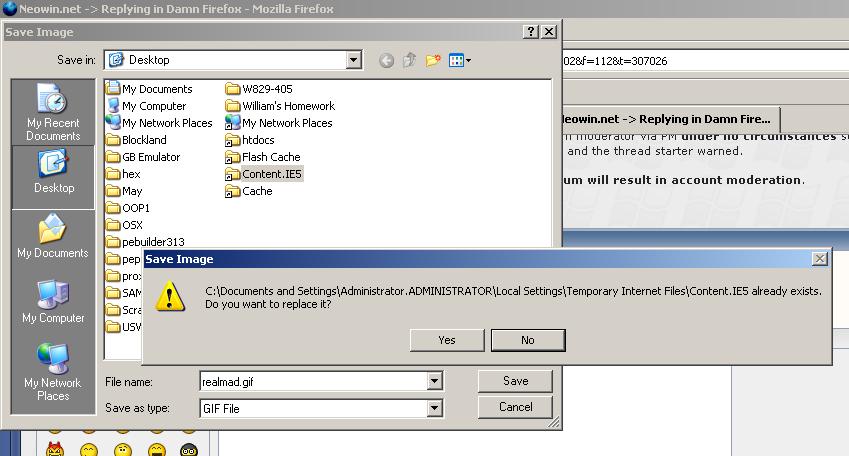
Task: Click Firefox tab Replying in Damn Fire...
Action: point(671,119)
